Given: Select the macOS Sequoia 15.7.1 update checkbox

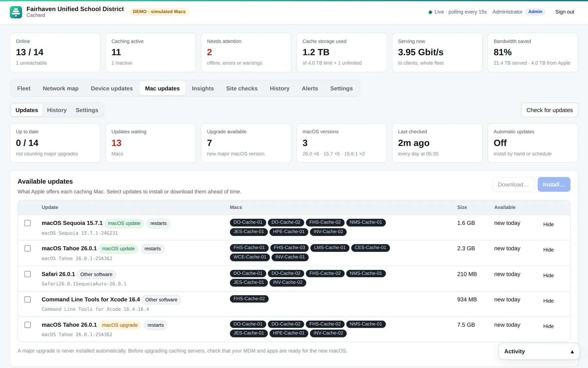Looking at the screenshot, I should 28,223.
